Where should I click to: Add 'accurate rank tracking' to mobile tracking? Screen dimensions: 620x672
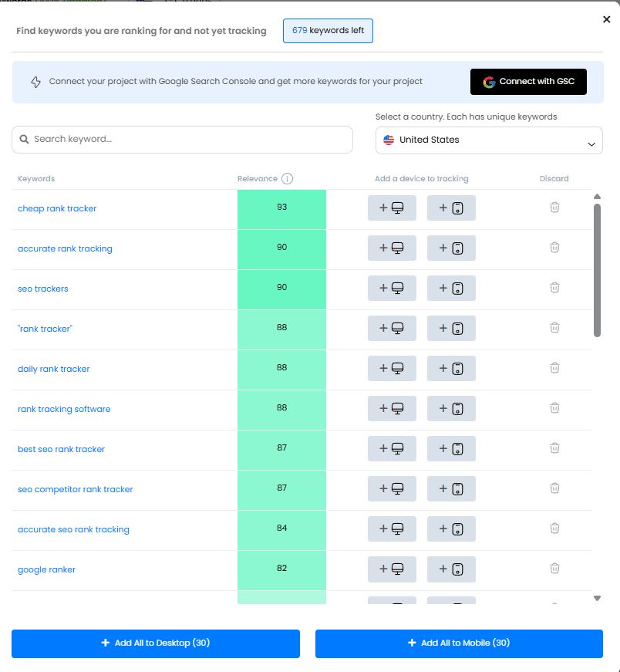451,248
